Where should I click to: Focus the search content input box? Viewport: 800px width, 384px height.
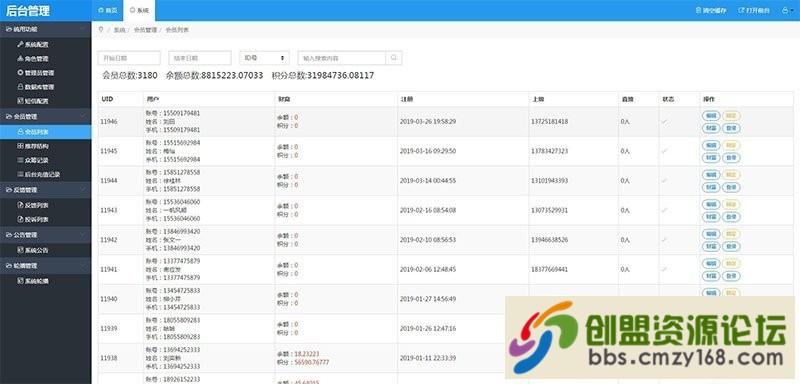point(342,58)
